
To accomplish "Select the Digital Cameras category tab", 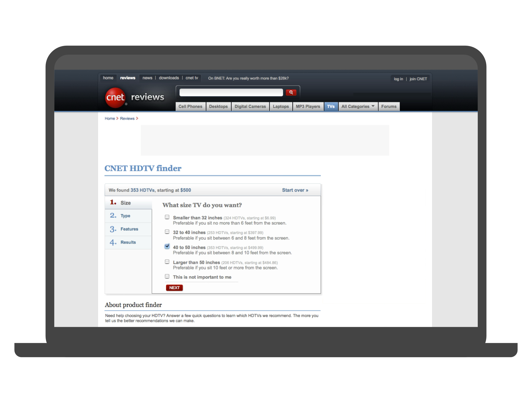I will point(250,107).
